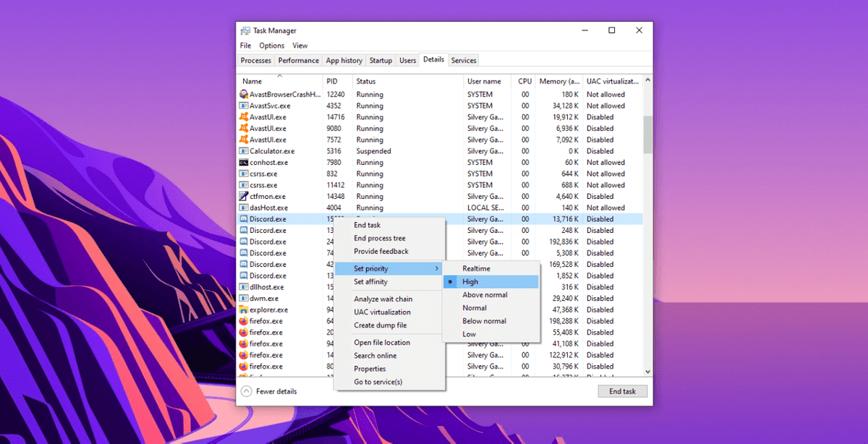Click the Task Manager title bar icon
The width and height of the screenshot is (868, 444).
(244, 30)
